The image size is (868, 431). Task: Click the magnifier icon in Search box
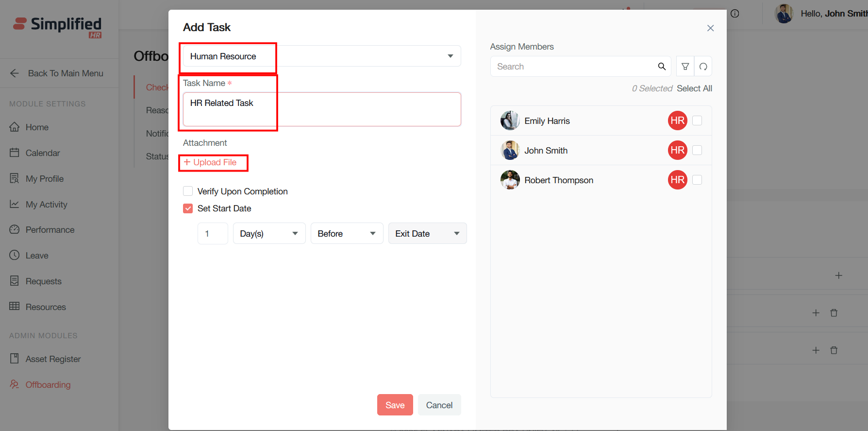662,67
